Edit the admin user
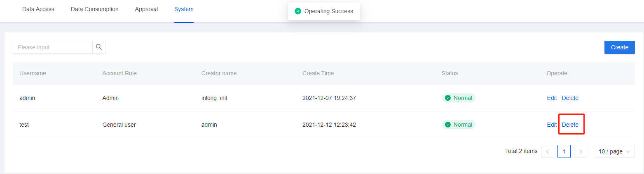Viewport: 644px width, 174px height. 552,98
